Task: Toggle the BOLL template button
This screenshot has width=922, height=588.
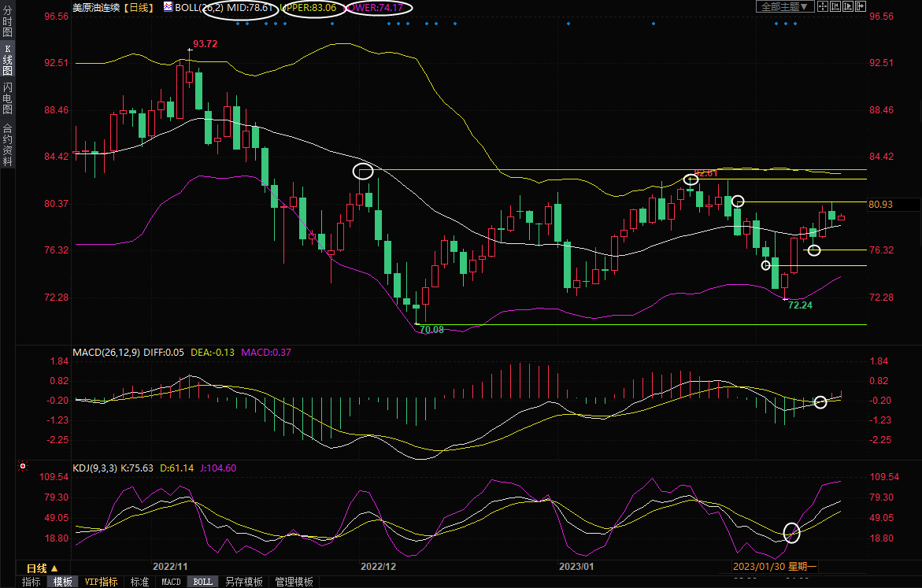Action: [x=202, y=582]
